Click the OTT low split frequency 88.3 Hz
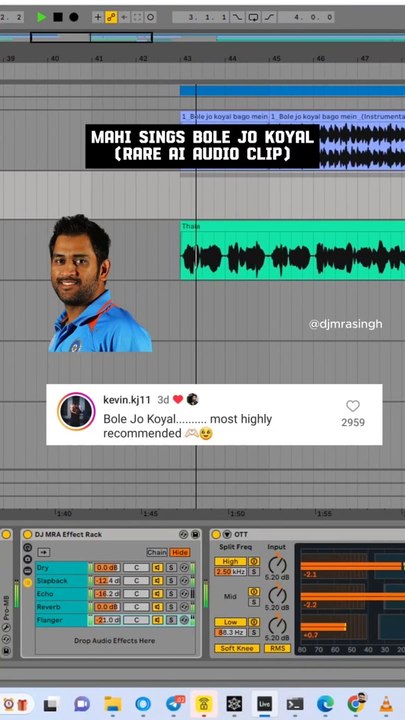Image resolution: width=405 pixels, height=720 pixels. pyautogui.click(x=231, y=632)
